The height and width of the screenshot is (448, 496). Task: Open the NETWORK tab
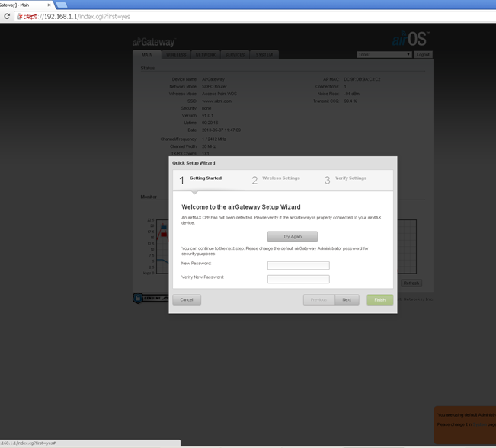point(206,55)
